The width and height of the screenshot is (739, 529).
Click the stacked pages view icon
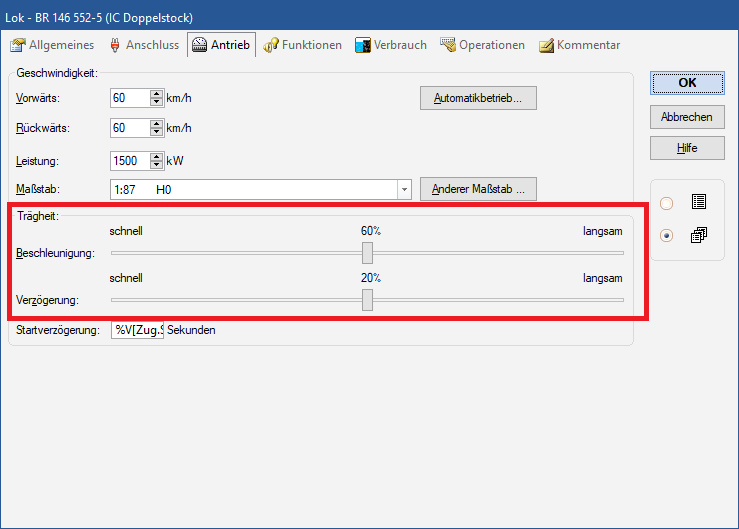698,235
